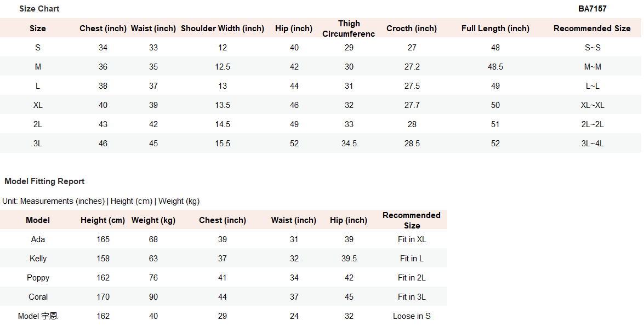Image resolution: width=644 pixels, height=326 pixels.
Task: Select the Model Fitting Report heading
Action: 44,181
